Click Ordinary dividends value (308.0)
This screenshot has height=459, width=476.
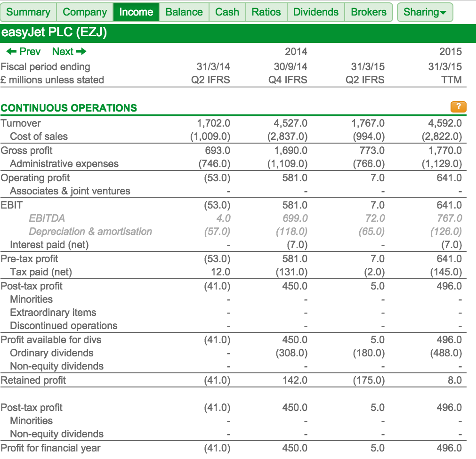[x=292, y=353]
